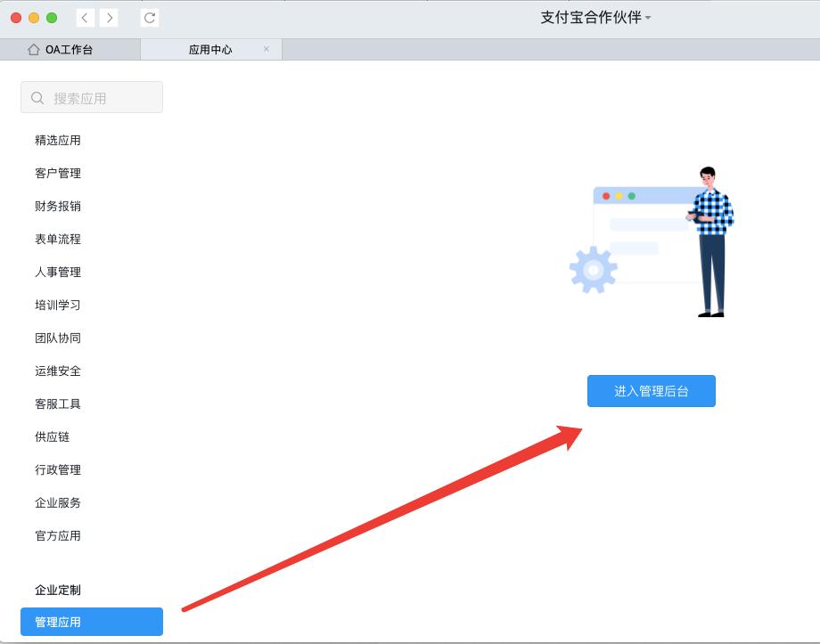This screenshot has width=820, height=644.
Task: Select the 财务报销 category
Action: [x=56, y=206]
